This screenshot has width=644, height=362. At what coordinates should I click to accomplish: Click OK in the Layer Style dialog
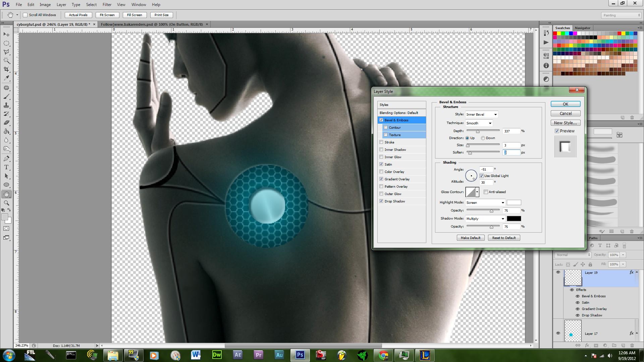566,104
